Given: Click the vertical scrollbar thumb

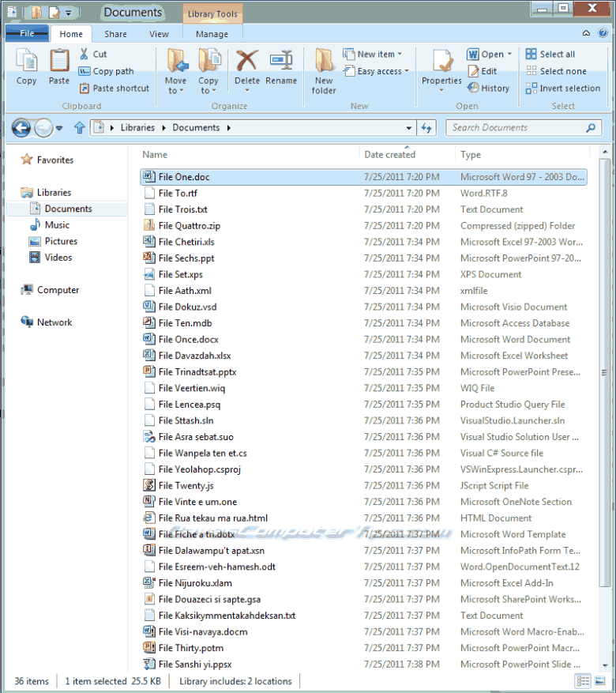Looking at the screenshot, I should point(604,373).
